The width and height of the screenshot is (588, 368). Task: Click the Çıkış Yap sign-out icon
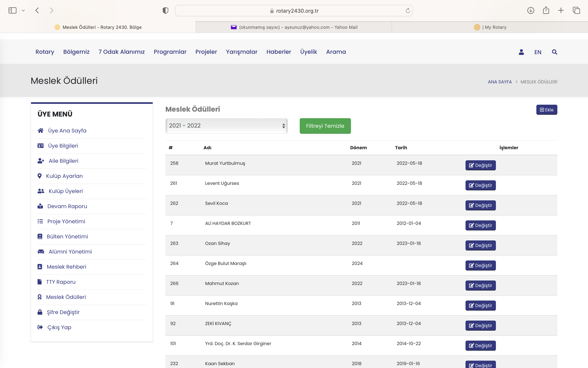pos(40,327)
